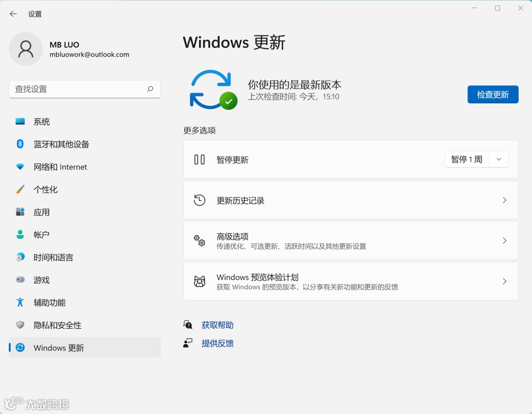The height and width of the screenshot is (414, 532).
Task: Open 更新历史记录 chevron
Action: pyautogui.click(x=504, y=200)
